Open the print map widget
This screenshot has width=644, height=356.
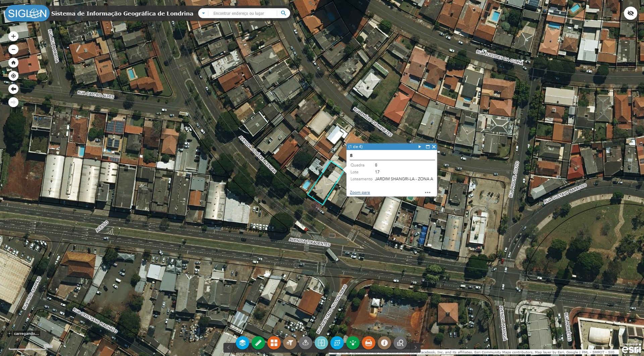click(x=369, y=343)
